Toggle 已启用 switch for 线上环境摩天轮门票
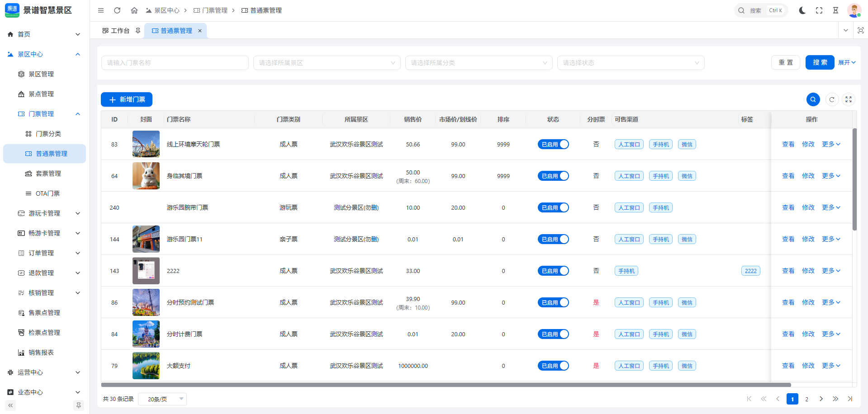This screenshot has height=414, width=868. click(553, 144)
